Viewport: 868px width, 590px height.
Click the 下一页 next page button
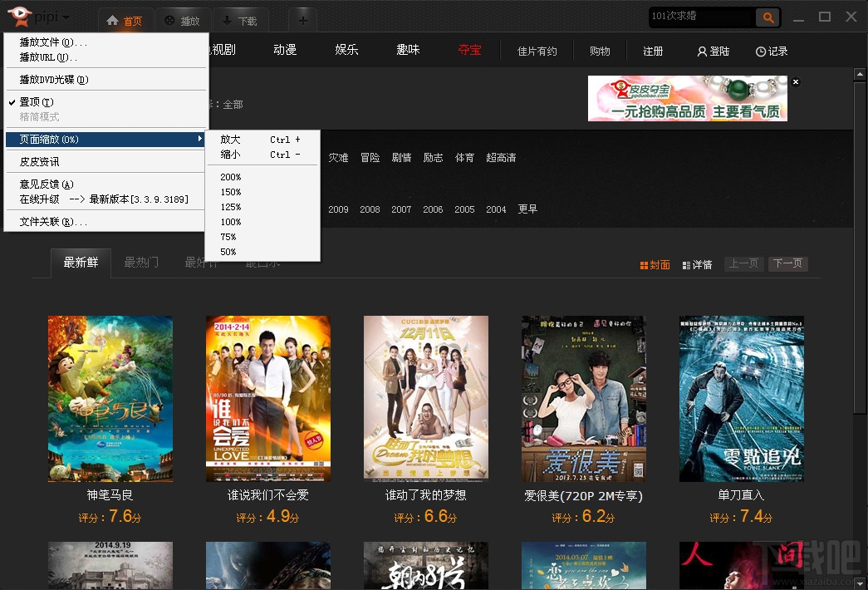click(x=787, y=263)
